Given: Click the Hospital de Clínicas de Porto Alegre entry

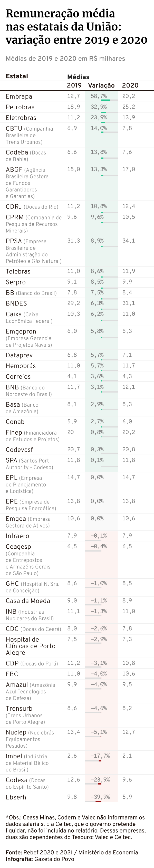Looking at the screenshot, I should (x=30, y=646).
